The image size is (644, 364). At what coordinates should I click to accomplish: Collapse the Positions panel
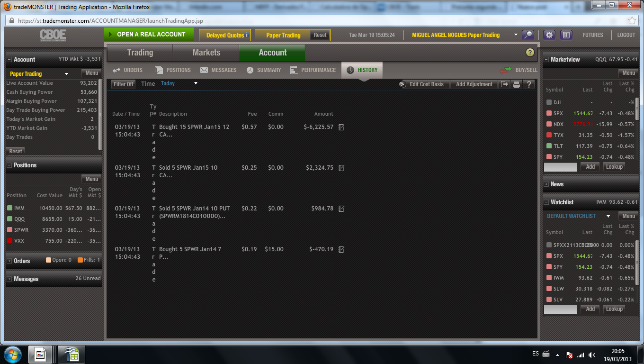tap(9, 165)
